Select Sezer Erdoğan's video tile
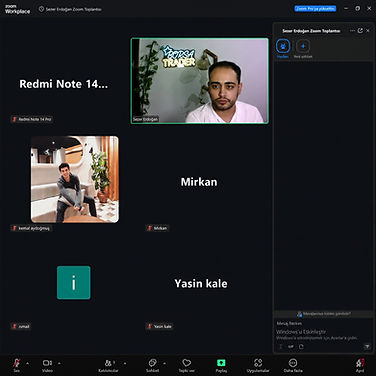This screenshot has width=376, height=376. click(x=200, y=81)
